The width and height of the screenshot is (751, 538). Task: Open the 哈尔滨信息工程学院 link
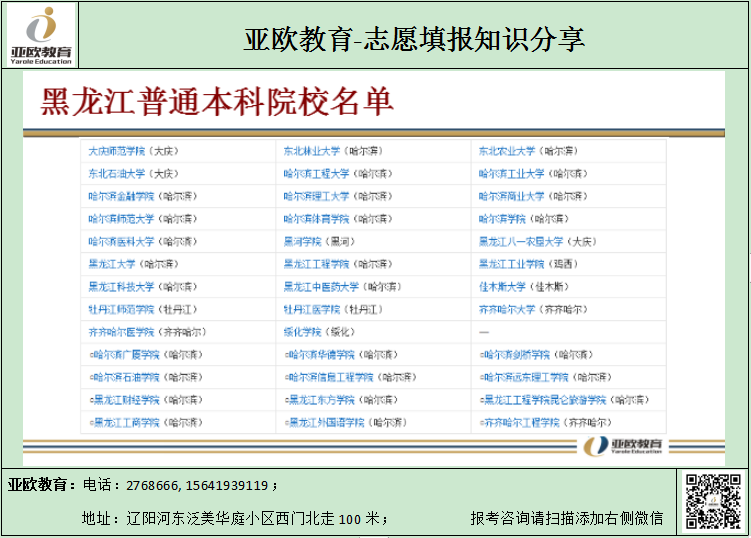tap(330, 378)
